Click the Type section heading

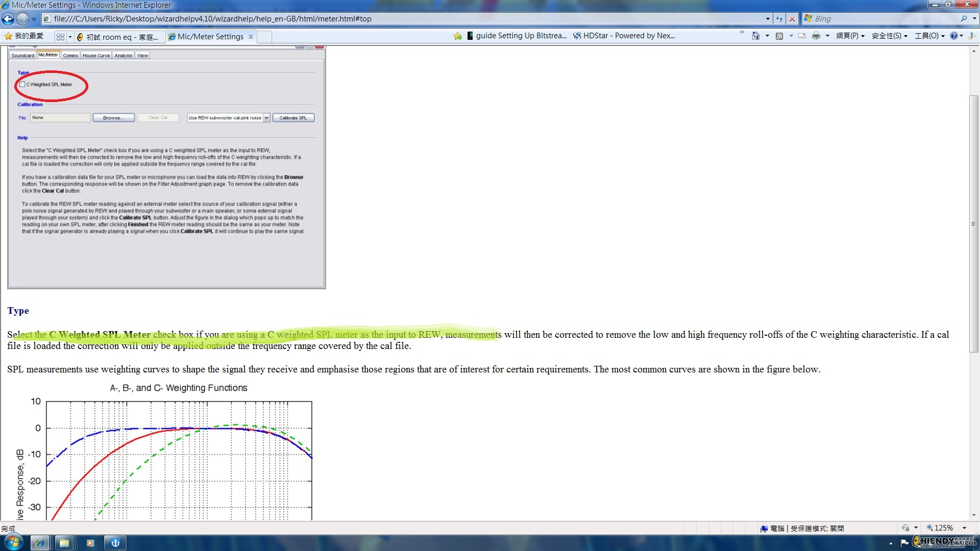pyautogui.click(x=18, y=311)
